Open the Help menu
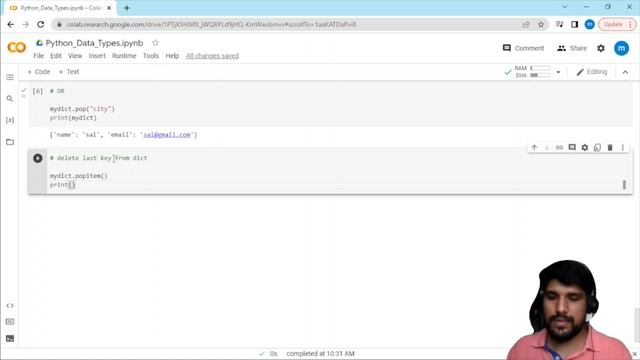The width and height of the screenshot is (640, 360). (172, 56)
